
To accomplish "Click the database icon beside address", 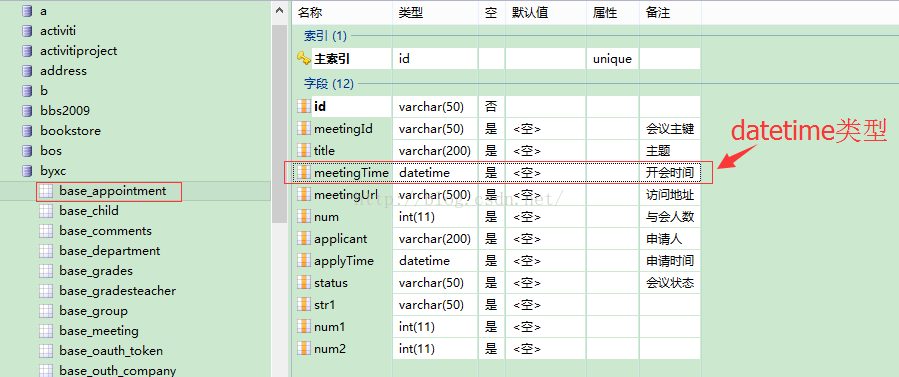I will 26,71.
